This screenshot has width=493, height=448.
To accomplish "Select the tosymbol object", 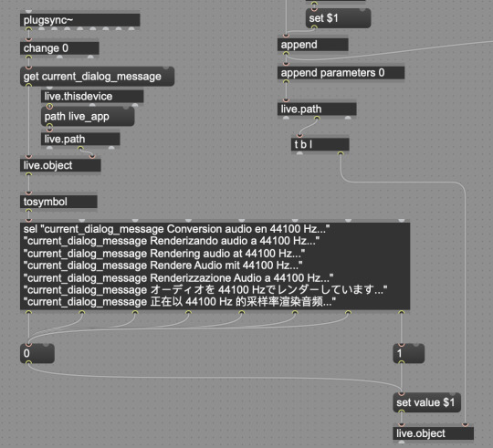I will click(58, 202).
